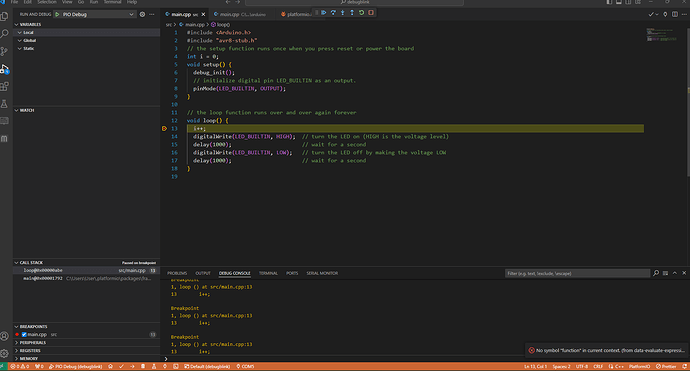This screenshot has width=690, height=371.
Task: Open the Extensions view icon
Action: tap(4, 86)
